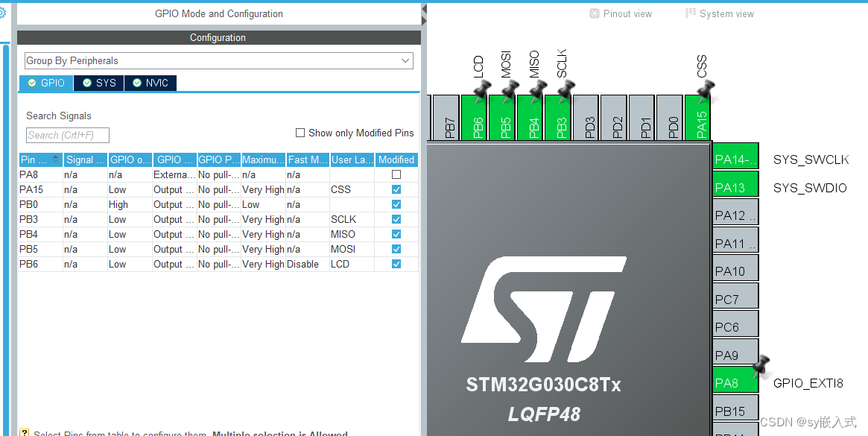This screenshot has width=868, height=436.
Task: Click the Fast Mode column header
Action: 308,160
